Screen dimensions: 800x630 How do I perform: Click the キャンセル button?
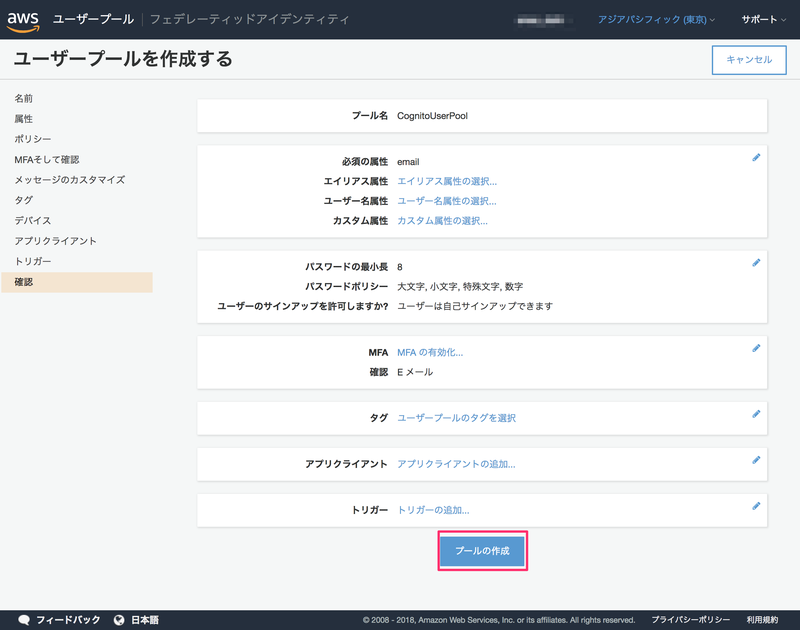click(x=749, y=60)
